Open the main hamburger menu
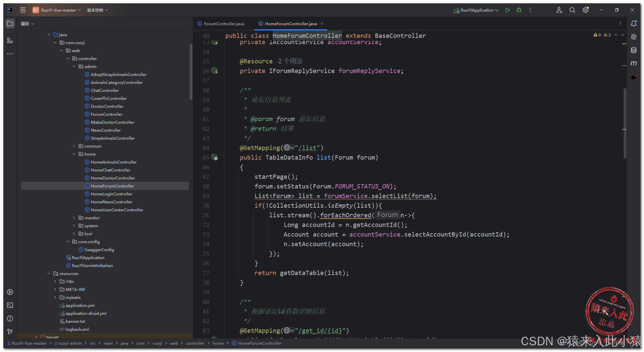The height and width of the screenshot is (352, 644). (23, 10)
